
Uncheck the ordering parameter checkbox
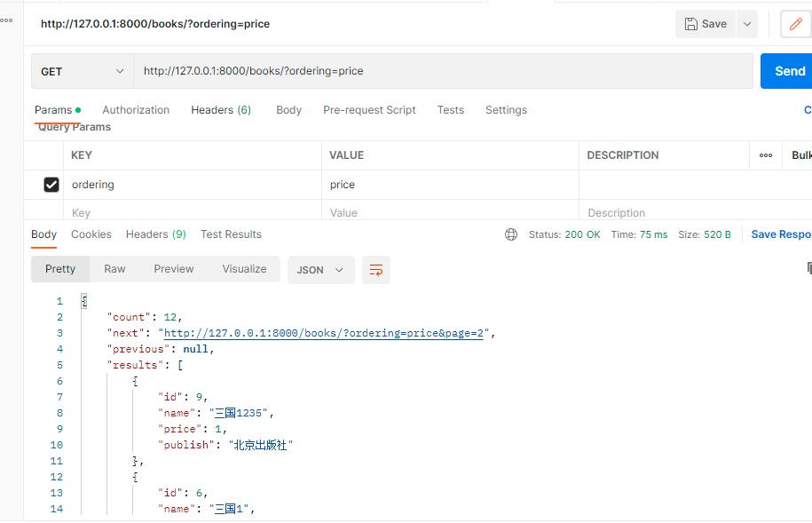coord(51,185)
